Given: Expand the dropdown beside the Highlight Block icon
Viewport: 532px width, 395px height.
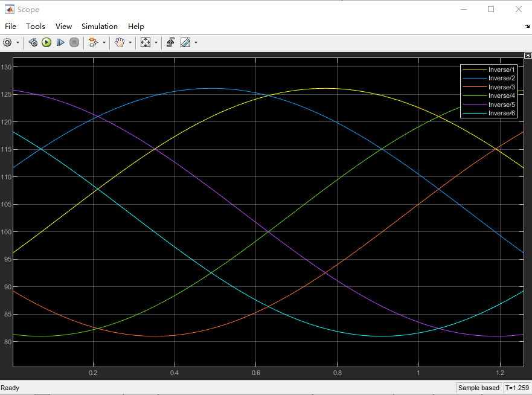Looking at the screenshot, I should coord(104,43).
